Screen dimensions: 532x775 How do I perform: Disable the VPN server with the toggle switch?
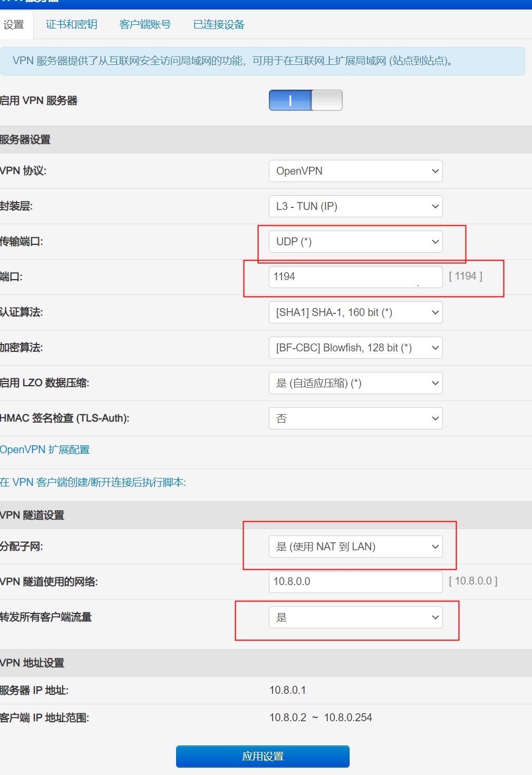[305, 100]
